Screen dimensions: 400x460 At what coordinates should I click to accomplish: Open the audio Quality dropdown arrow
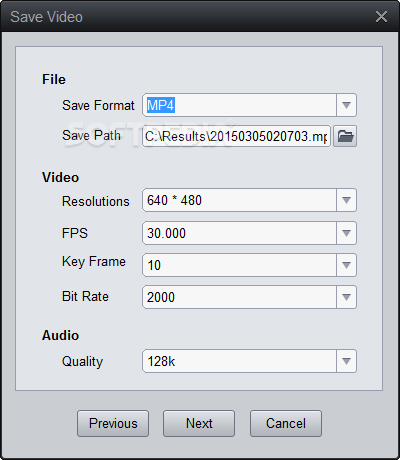click(346, 361)
